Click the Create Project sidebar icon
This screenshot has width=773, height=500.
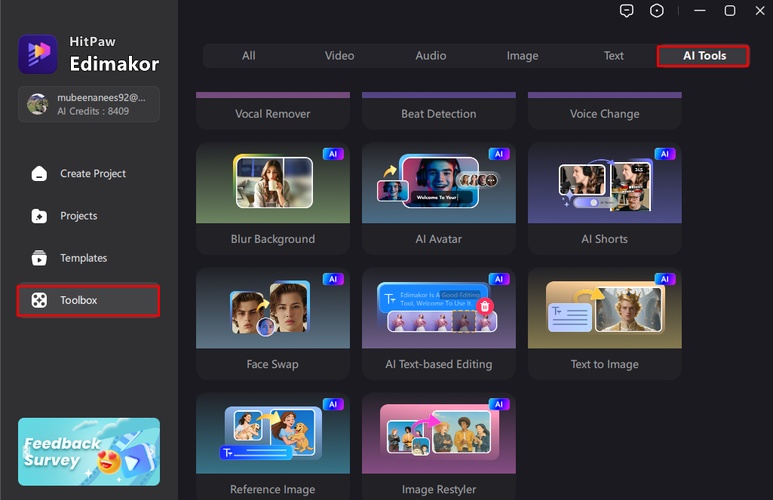[39, 174]
